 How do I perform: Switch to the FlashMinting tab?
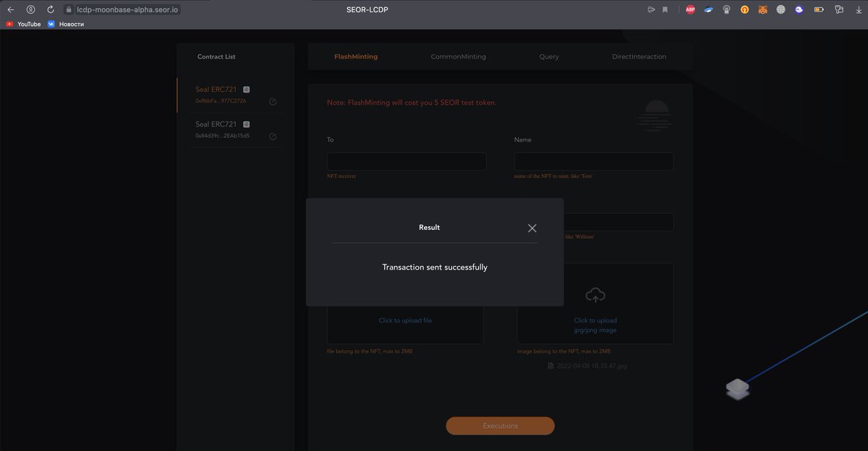(356, 56)
